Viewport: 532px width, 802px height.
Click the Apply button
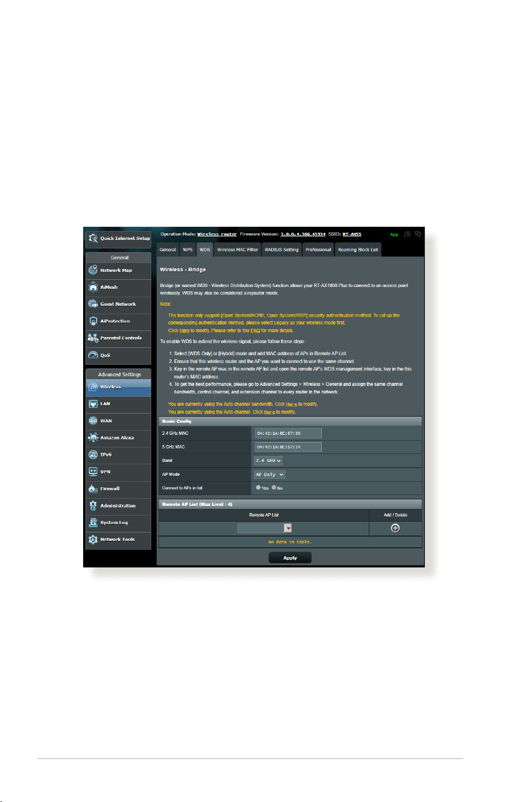(x=290, y=558)
